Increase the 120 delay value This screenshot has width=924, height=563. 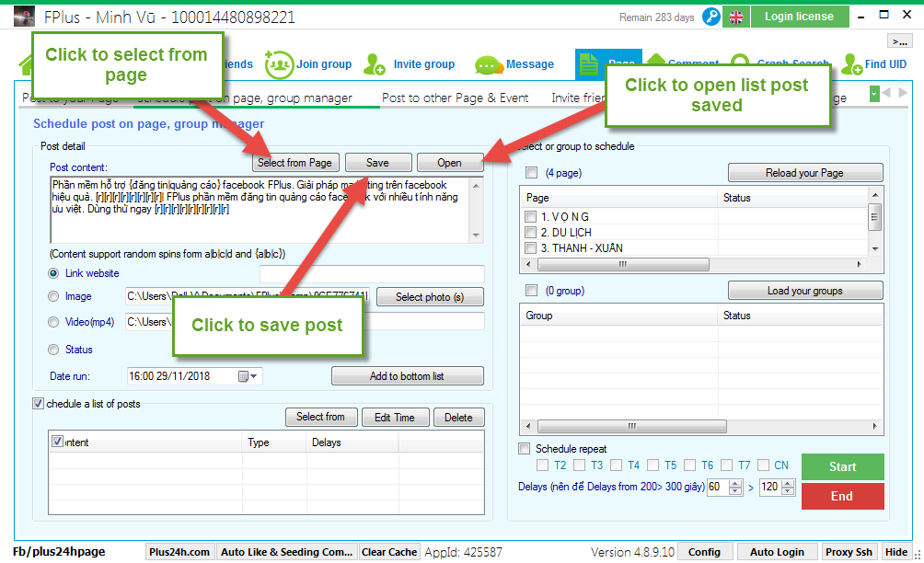point(788,483)
